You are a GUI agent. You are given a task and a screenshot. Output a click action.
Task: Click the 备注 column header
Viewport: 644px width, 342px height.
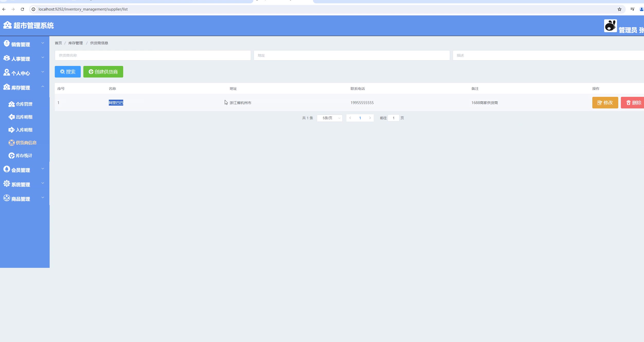(x=475, y=89)
